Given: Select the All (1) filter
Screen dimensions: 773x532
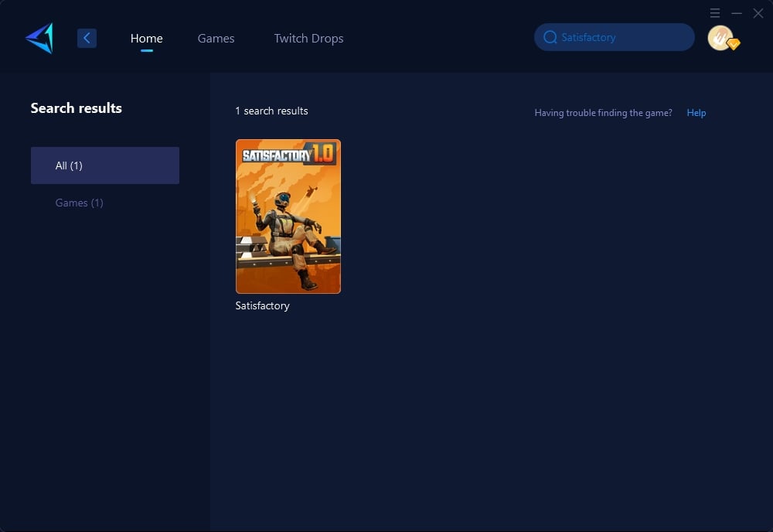Looking at the screenshot, I should coord(105,165).
